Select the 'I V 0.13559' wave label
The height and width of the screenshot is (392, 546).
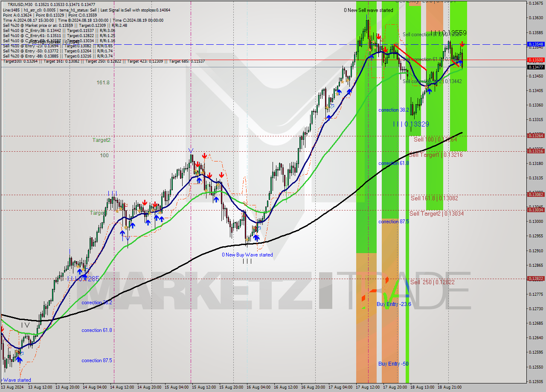pos(448,33)
